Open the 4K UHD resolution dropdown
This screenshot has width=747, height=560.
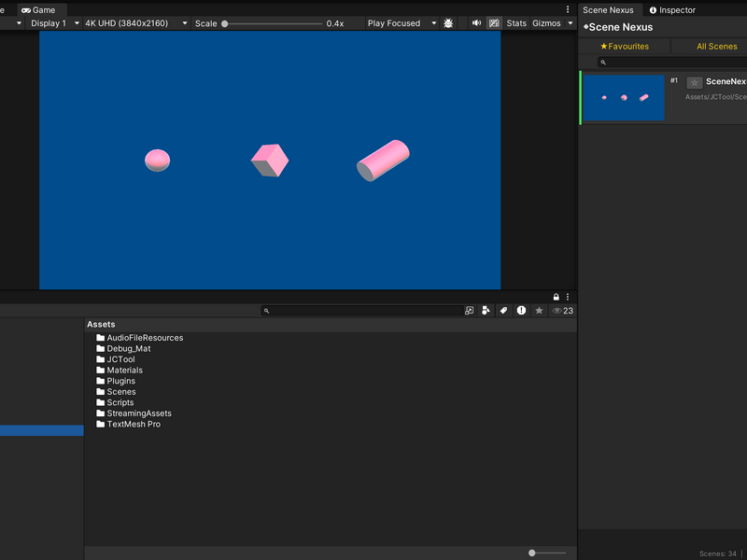[x=136, y=22]
